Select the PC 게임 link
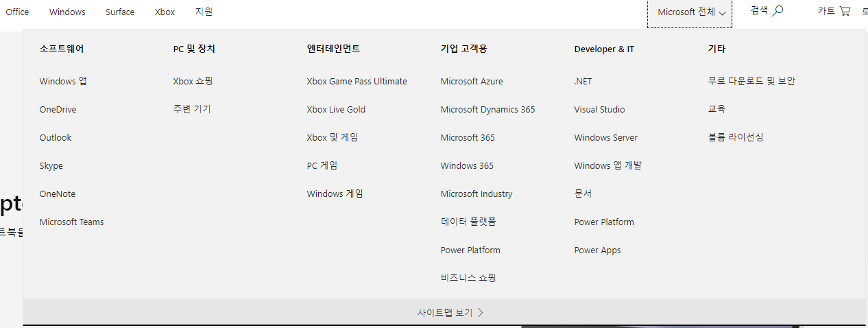The image size is (868, 328). click(x=322, y=165)
